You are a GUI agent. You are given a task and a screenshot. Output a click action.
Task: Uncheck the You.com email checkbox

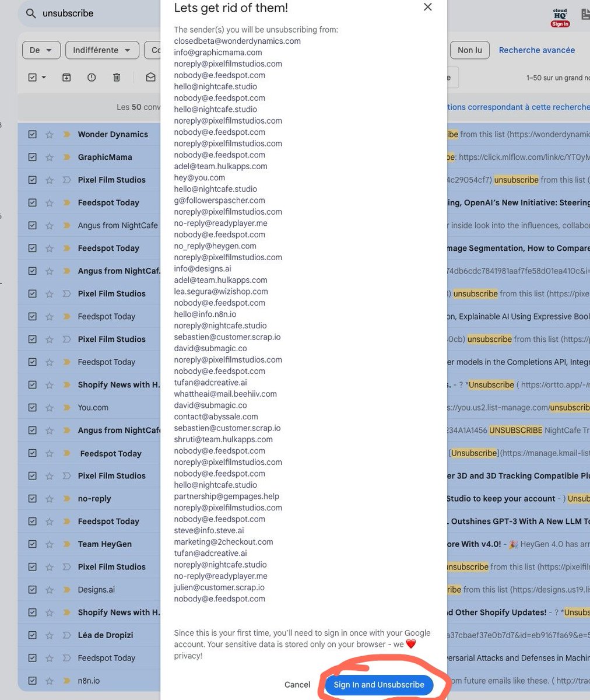click(x=33, y=407)
